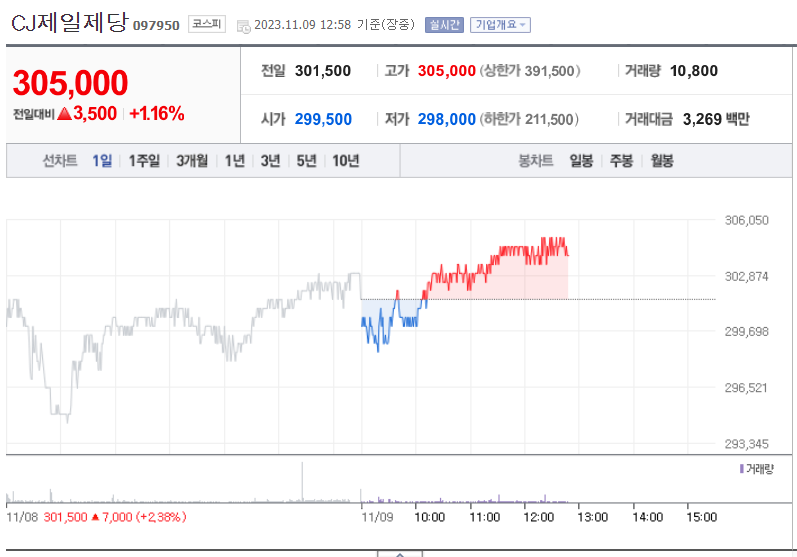Open the 주봉 weekly candle chart
This screenshot has width=797, height=557.
(x=621, y=161)
